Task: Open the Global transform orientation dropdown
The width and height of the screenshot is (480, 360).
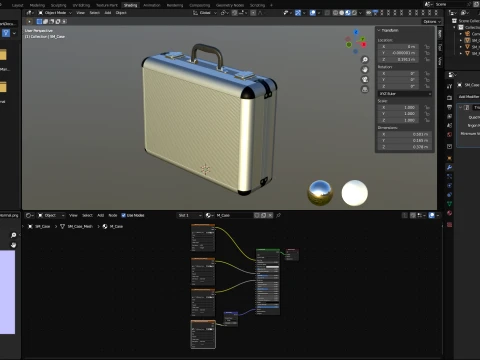Action: [x=205, y=13]
